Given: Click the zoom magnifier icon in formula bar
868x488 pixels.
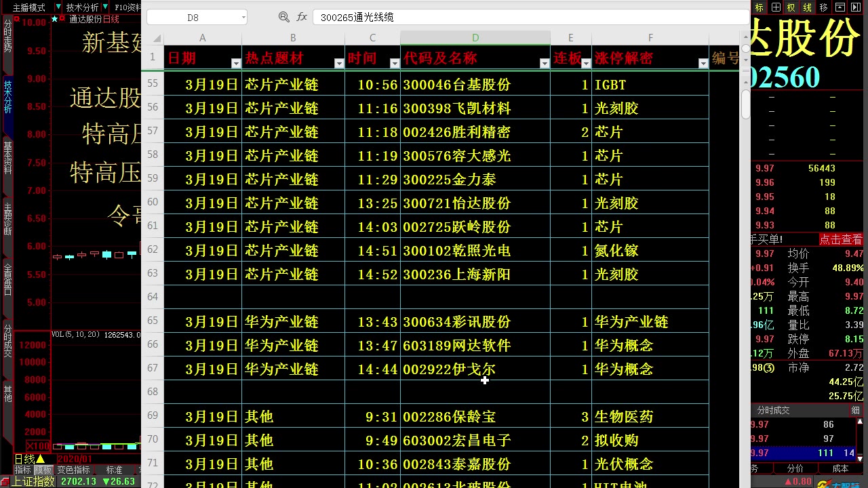Looking at the screenshot, I should click(x=283, y=17).
